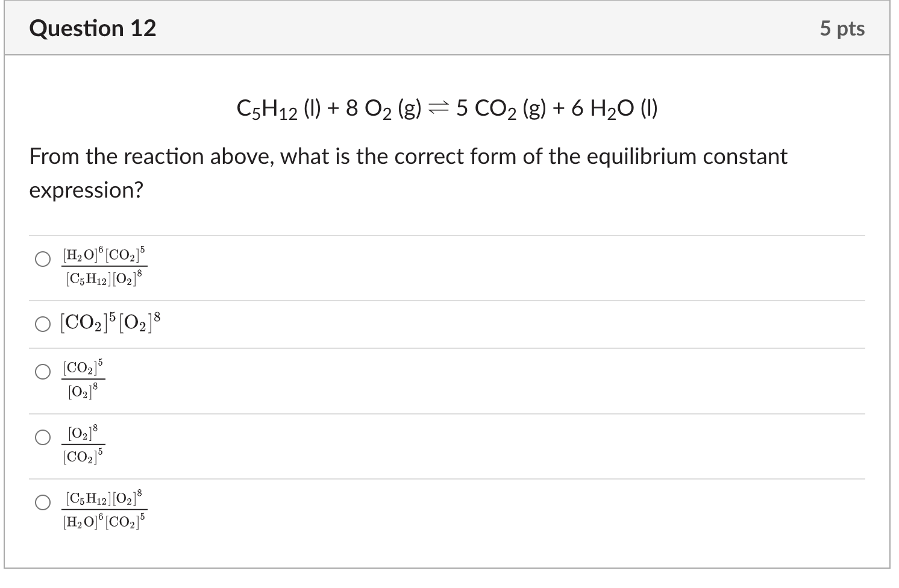The image size is (899, 588).
Task: Select radio for [H2O]^6[CO2]^5 over [C5H12][O2]^8
Action: [x=42, y=260]
